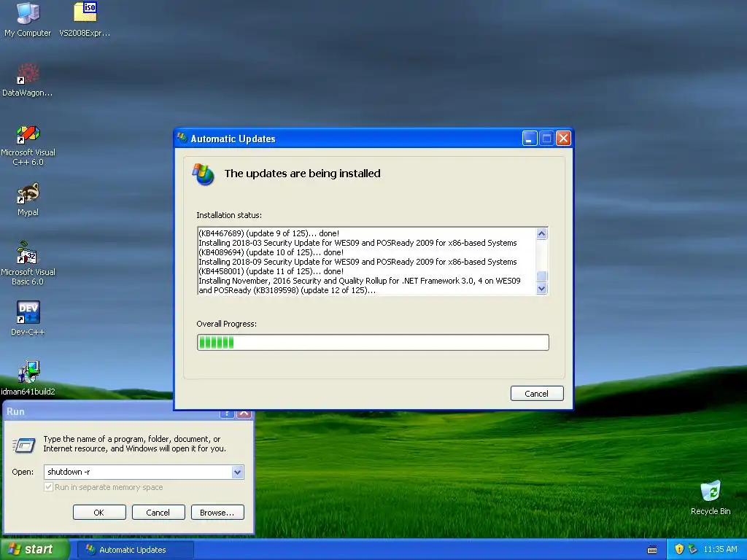Click the installation status scrollbar thumb
747x560 pixels.
coord(542,276)
